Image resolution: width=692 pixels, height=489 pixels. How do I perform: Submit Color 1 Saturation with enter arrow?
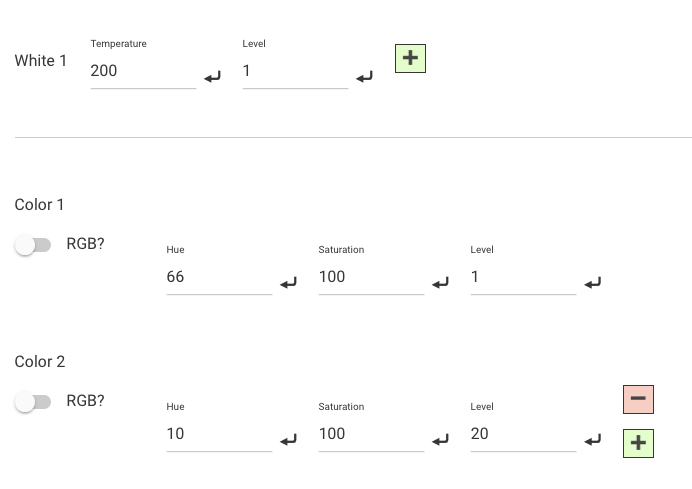pos(441,283)
